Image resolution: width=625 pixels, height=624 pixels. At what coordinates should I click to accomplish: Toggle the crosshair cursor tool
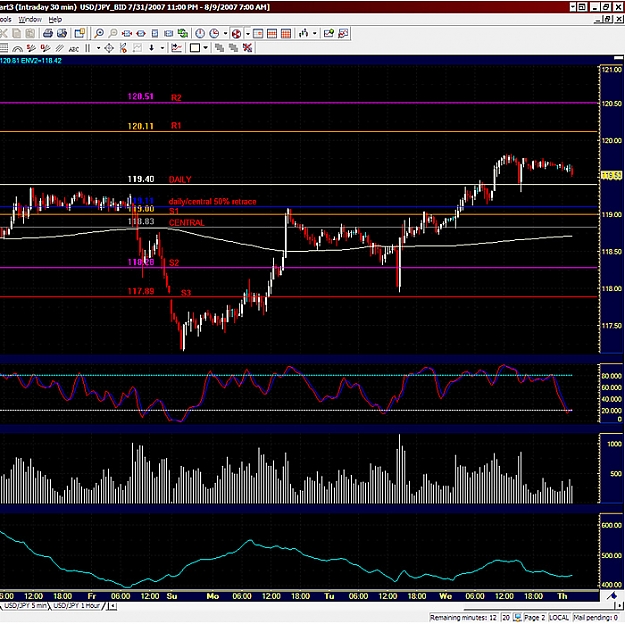[109, 48]
